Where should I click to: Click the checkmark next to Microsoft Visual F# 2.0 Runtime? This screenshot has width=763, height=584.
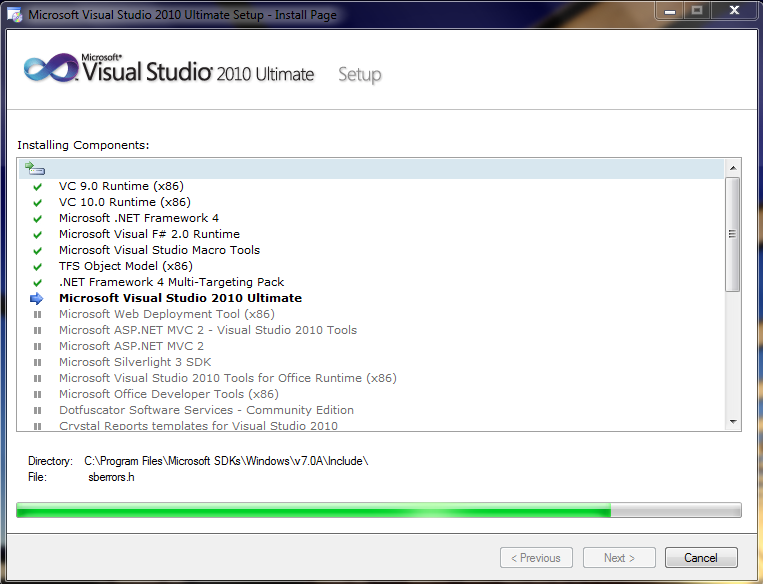[x=37, y=235]
